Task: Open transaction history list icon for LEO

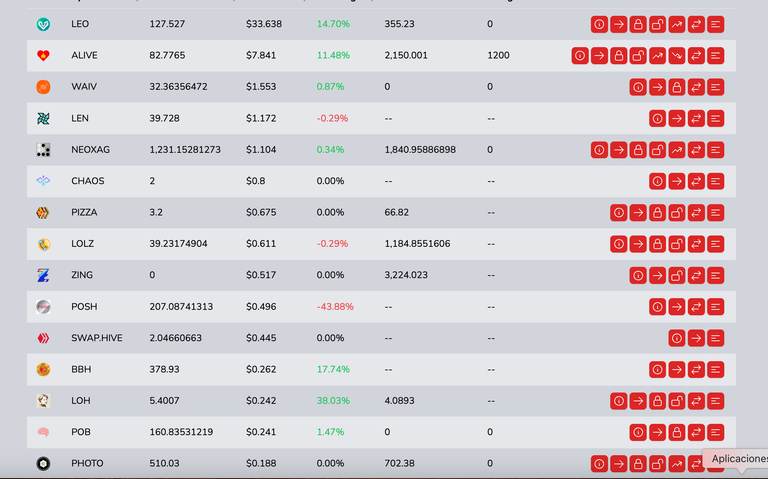Action: pos(715,24)
